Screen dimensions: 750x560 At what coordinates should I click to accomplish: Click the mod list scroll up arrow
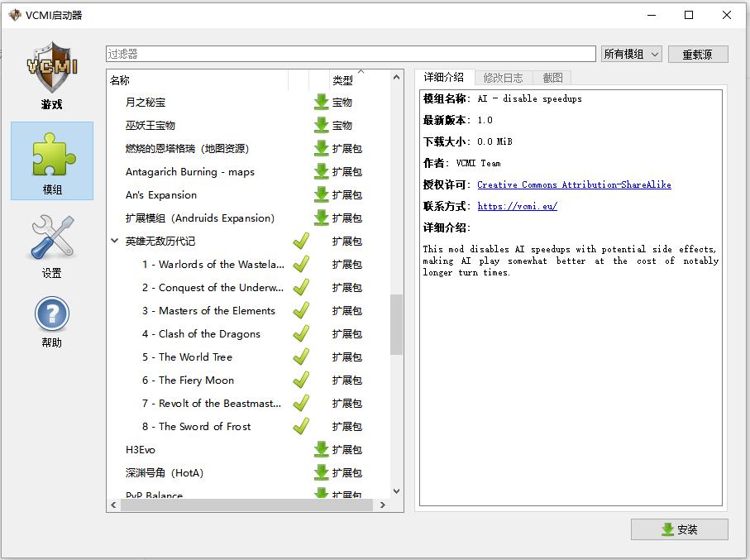point(396,77)
